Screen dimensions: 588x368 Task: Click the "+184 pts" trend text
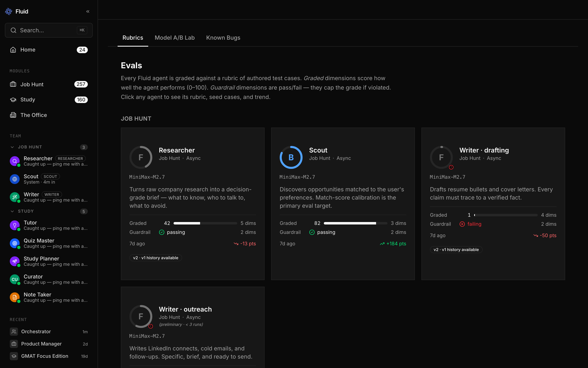(396, 244)
